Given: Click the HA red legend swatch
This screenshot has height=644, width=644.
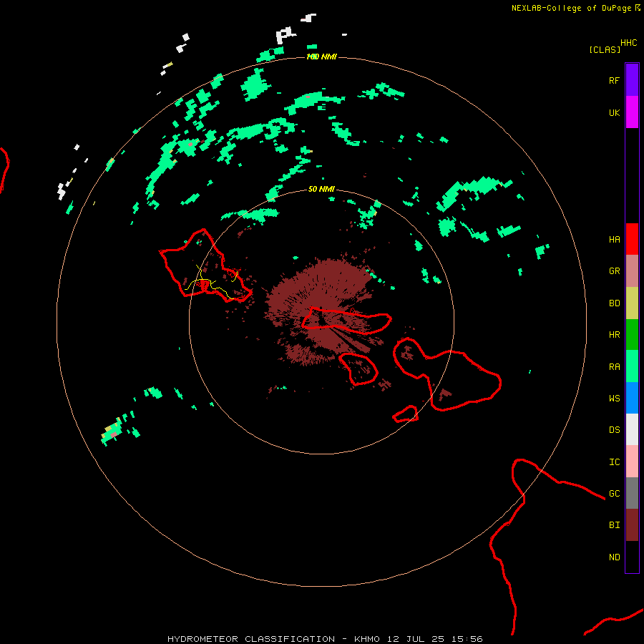Looking at the screenshot, I should pos(632,239).
